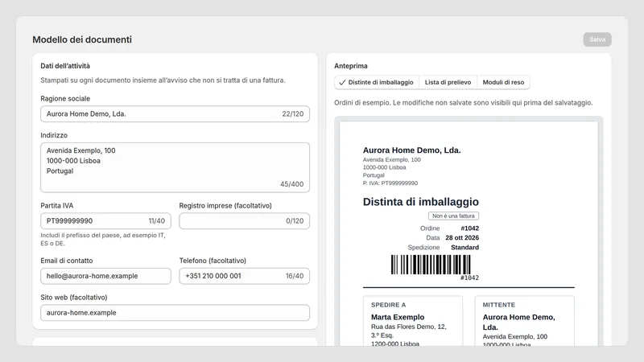Click checkmark icon on Distinte di imballaggio
Image resolution: width=644 pixels, height=362 pixels.
(x=342, y=83)
